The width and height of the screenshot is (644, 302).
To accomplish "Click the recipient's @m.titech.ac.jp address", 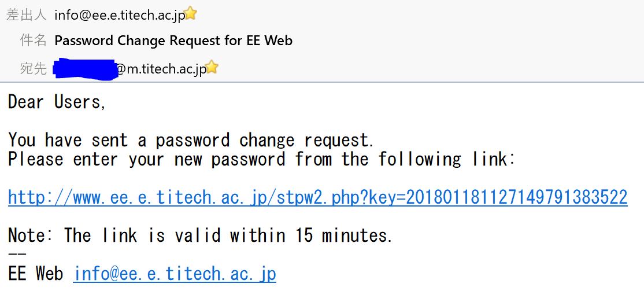I will tap(161, 69).
